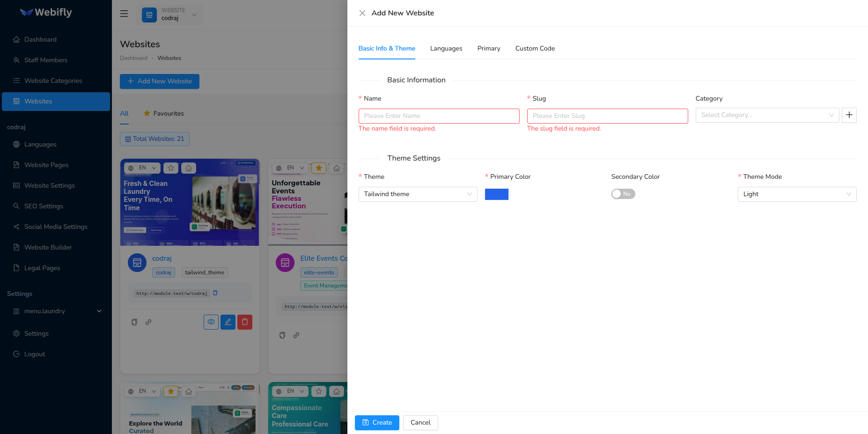Close the Add New Website drawer

(x=362, y=13)
